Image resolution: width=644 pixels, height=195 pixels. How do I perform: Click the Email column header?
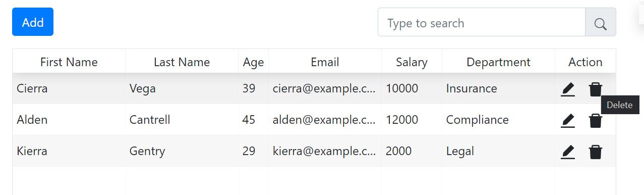pos(325,62)
